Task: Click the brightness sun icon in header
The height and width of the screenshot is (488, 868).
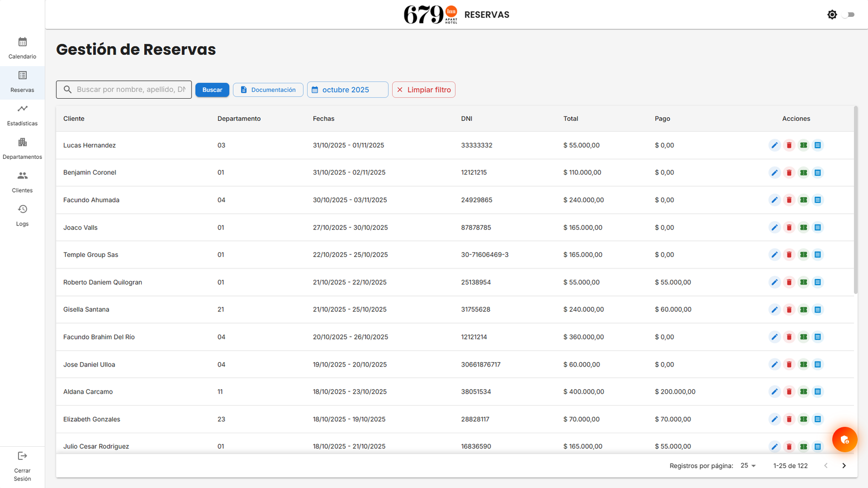Action: (832, 15)
